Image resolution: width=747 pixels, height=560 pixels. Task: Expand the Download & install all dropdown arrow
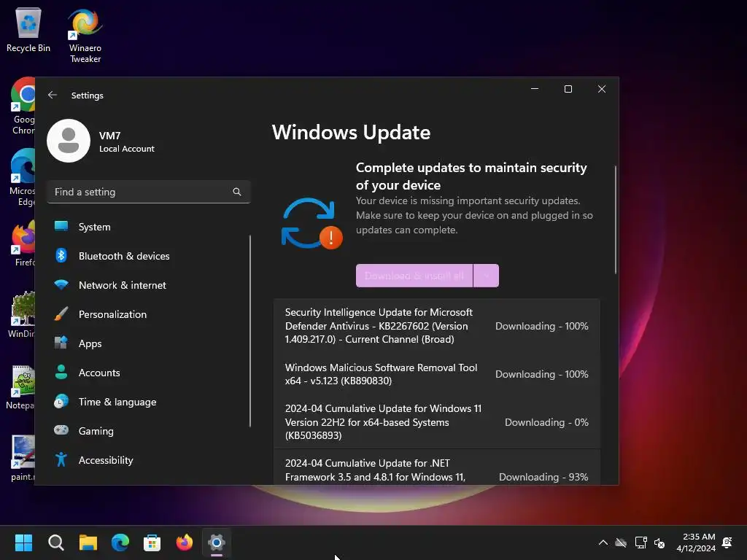point(486,276)
